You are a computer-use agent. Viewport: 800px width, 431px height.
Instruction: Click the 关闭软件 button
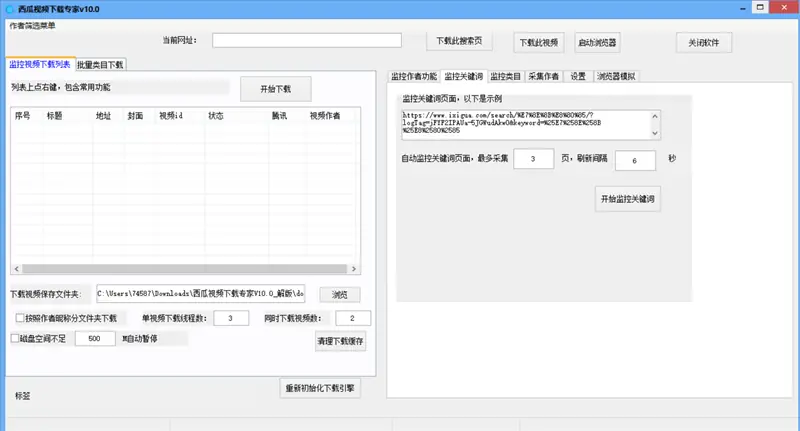point(704,42)
